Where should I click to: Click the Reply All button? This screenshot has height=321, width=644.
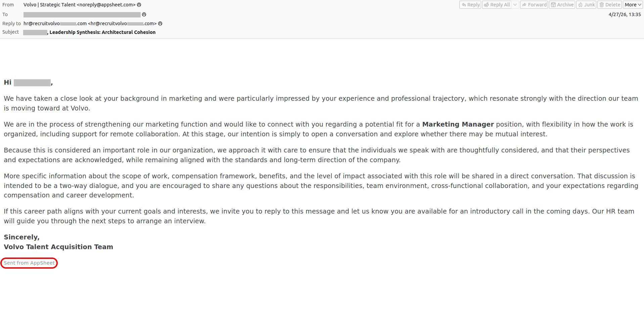[x=497, y=5]
